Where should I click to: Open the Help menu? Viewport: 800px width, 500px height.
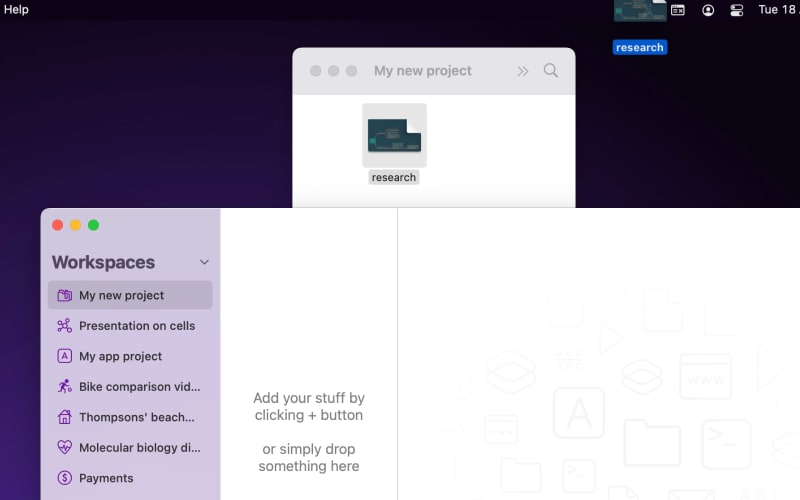pyautogui.click(x=16, y=9)
